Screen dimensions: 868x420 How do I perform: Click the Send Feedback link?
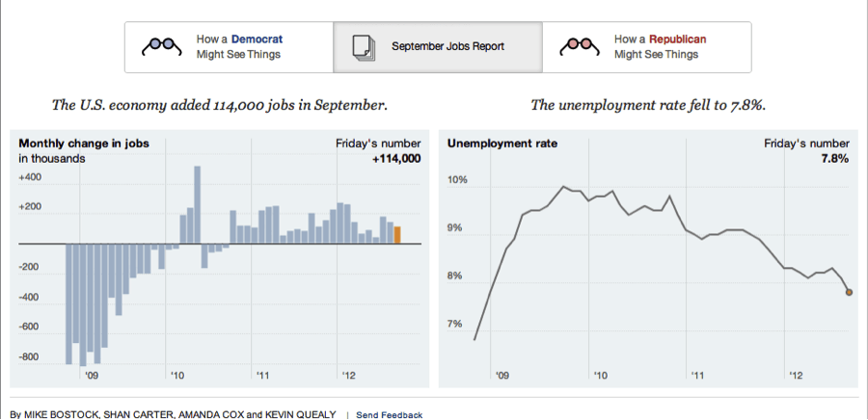click(x=390, y=414)
